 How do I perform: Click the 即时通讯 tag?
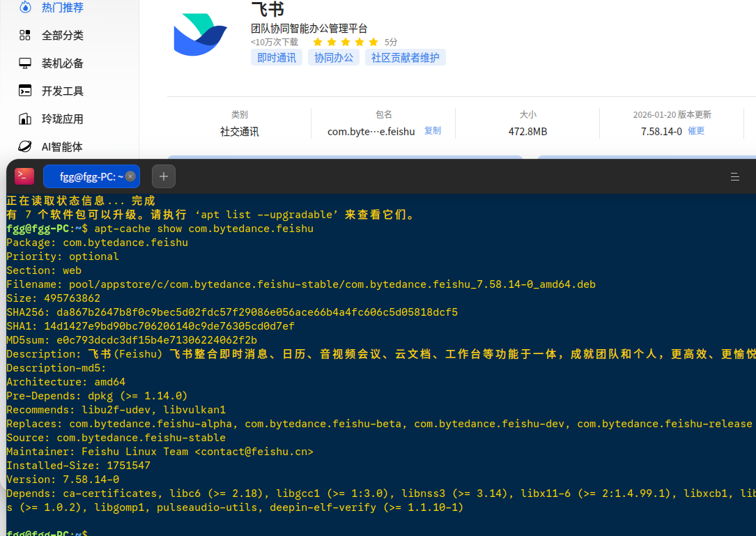[277, 58]
